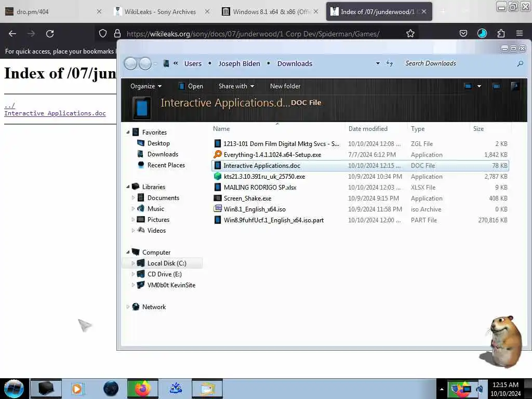Click media player taskbar icon
This screenshot has width=532, height=399.
pyautogui.click(x=77, y=389)
